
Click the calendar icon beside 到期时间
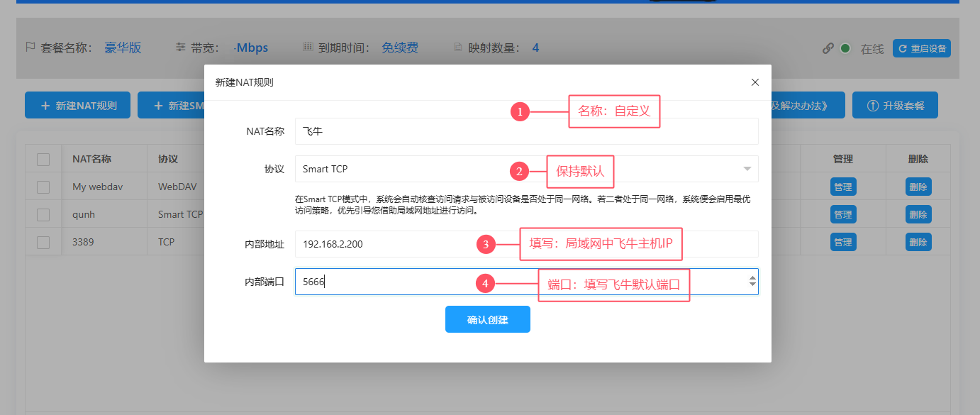(308, 48)
